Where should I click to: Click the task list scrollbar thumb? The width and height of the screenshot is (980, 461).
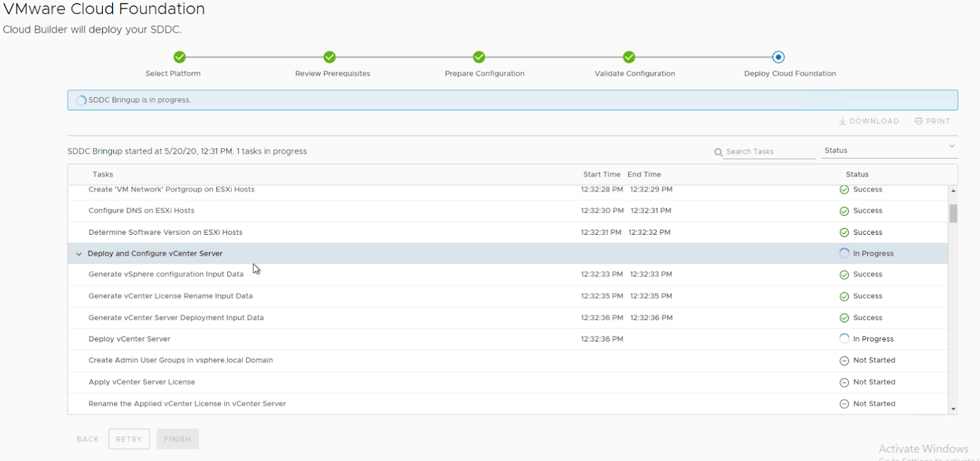(953, 213)
